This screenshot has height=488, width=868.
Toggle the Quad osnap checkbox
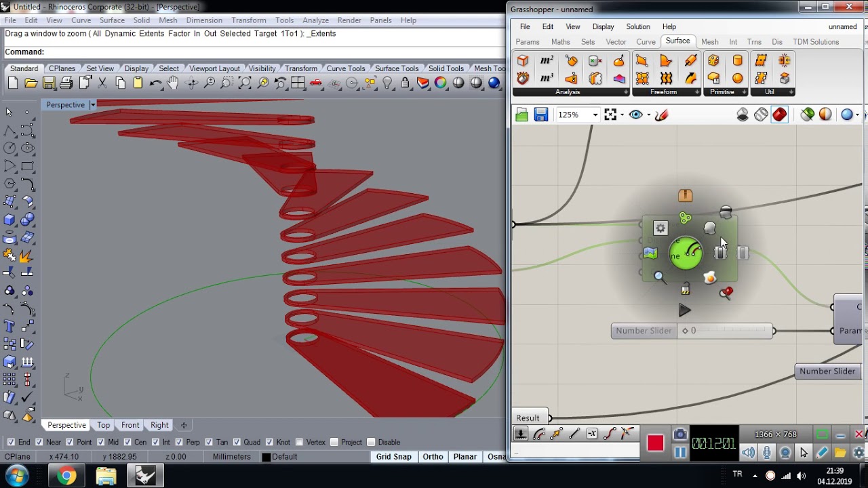tap(237, 442)
